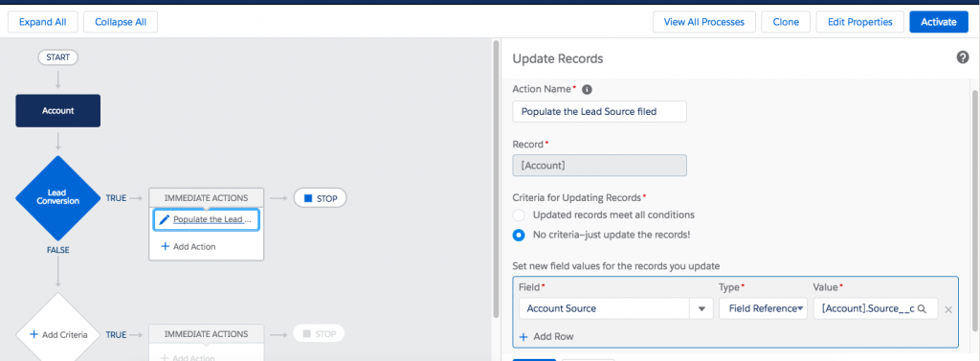Select Updated records meet all conditions
The image size is (980, 361).
[x=518, y=215]
